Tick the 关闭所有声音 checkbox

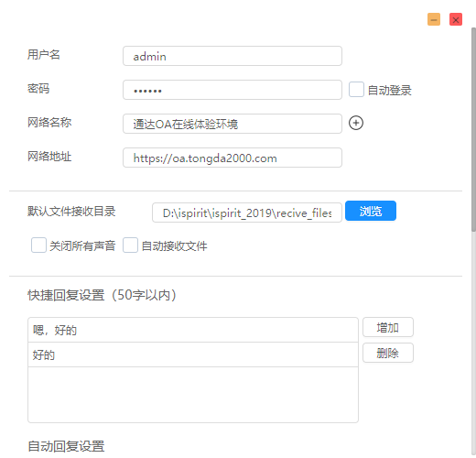[38, 245]
